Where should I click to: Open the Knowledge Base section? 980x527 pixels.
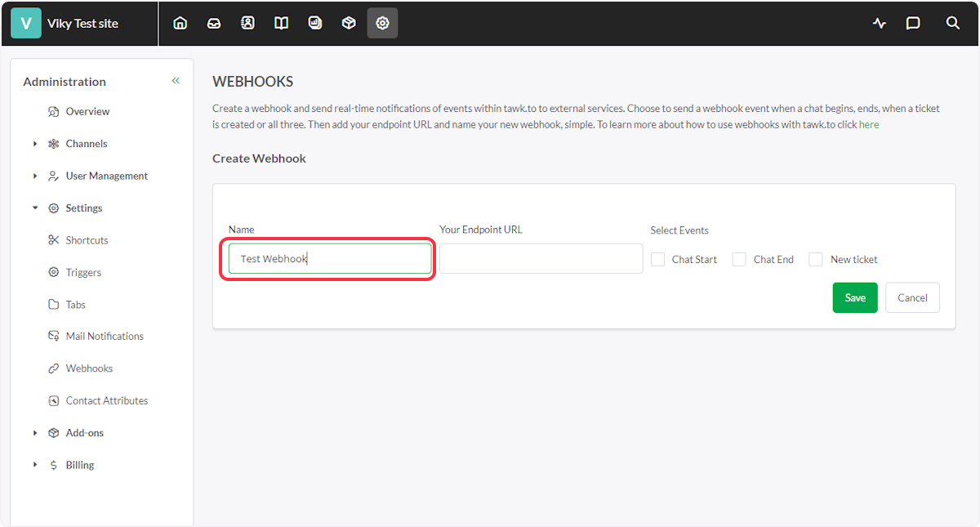click(x=281, y=23)
